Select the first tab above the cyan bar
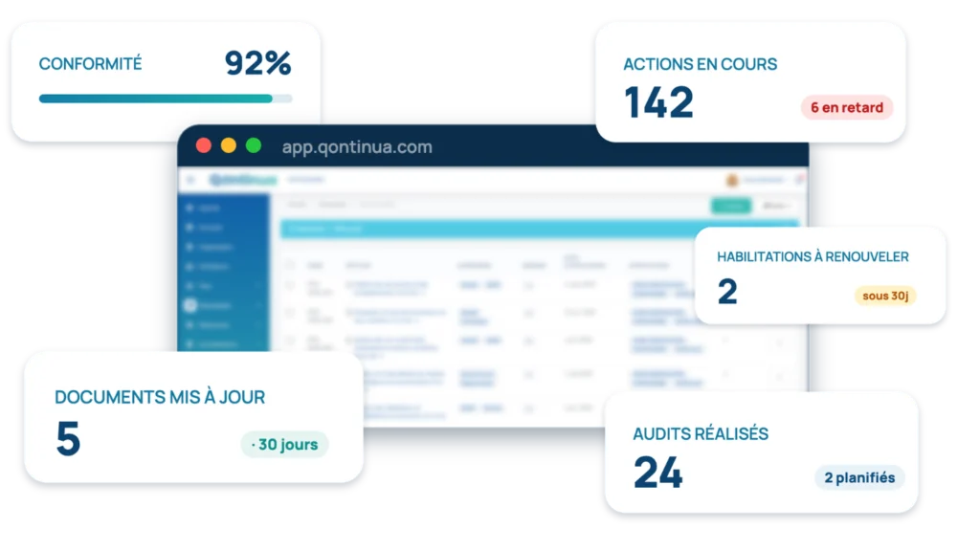This screenshot has height=551, width=980. [x=297, y=205]
